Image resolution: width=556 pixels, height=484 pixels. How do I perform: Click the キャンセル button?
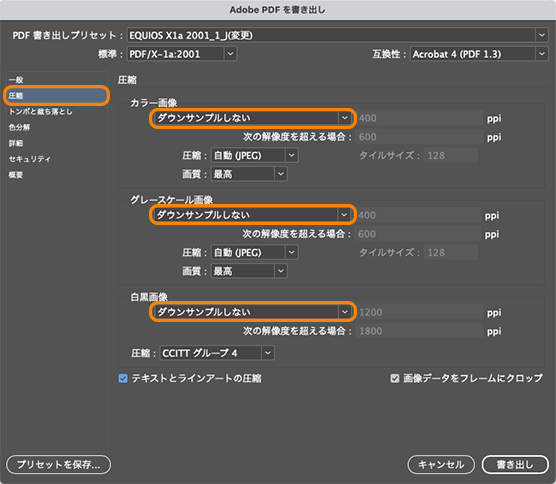(441, 464)
